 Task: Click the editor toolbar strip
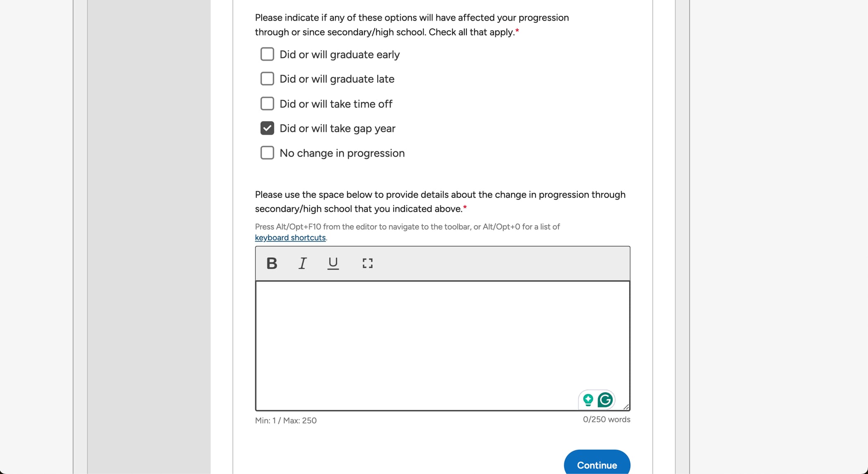click(496, 263)
